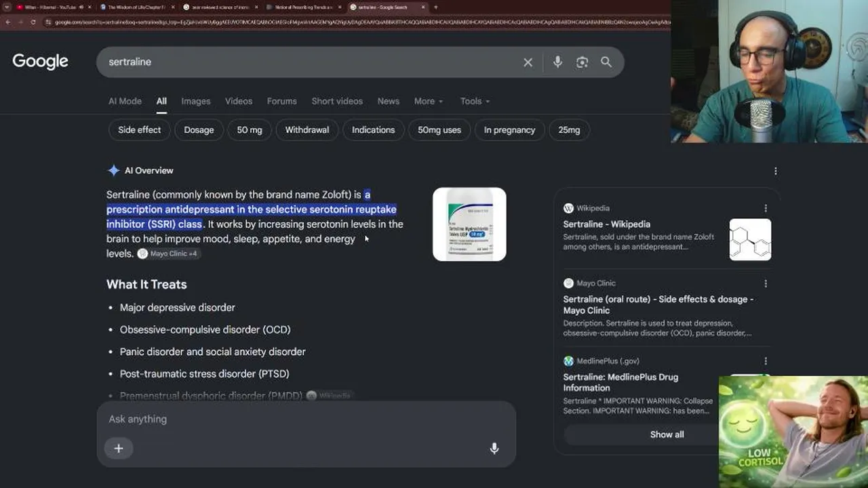Switch to the YouTube browser tab

[x=51, y=7]
